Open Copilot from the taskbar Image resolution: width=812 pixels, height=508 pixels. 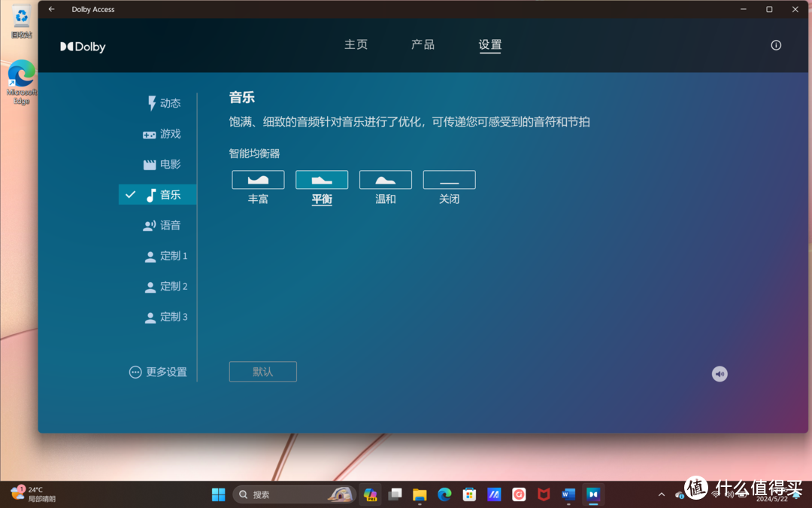coord(370,494)
